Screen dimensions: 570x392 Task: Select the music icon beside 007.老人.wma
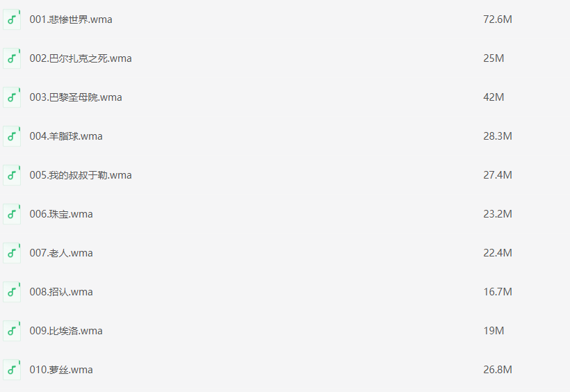click(12, 253)
